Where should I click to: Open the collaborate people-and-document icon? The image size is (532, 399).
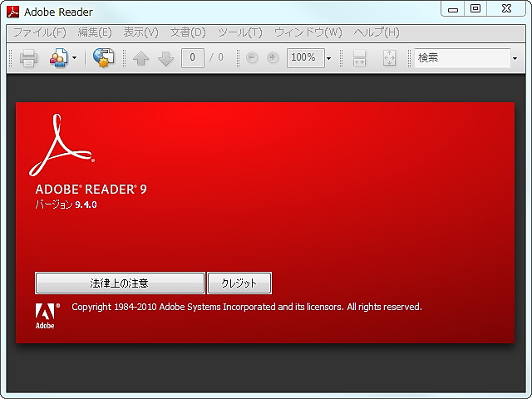click(59, 58)
